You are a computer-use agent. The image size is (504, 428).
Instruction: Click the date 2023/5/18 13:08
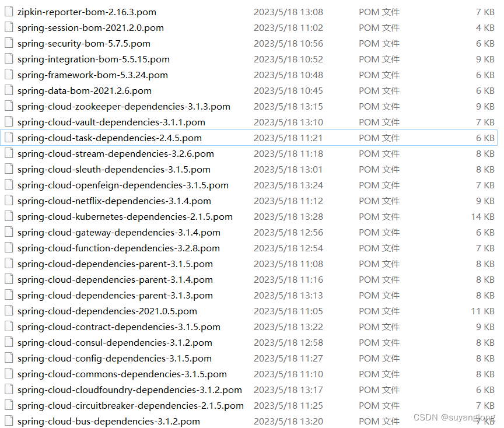pos(288,12)
